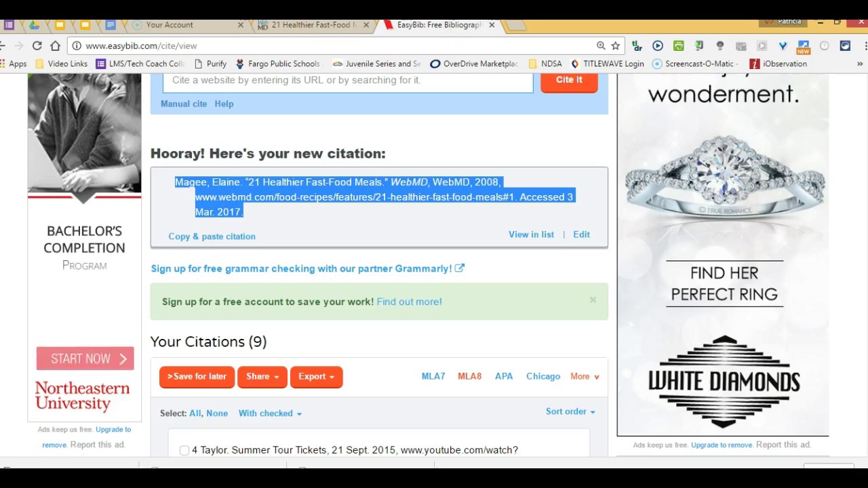This screenshot has height=488, width=868.
Task: Close the Your Account tab
Action: click(240, 25)
